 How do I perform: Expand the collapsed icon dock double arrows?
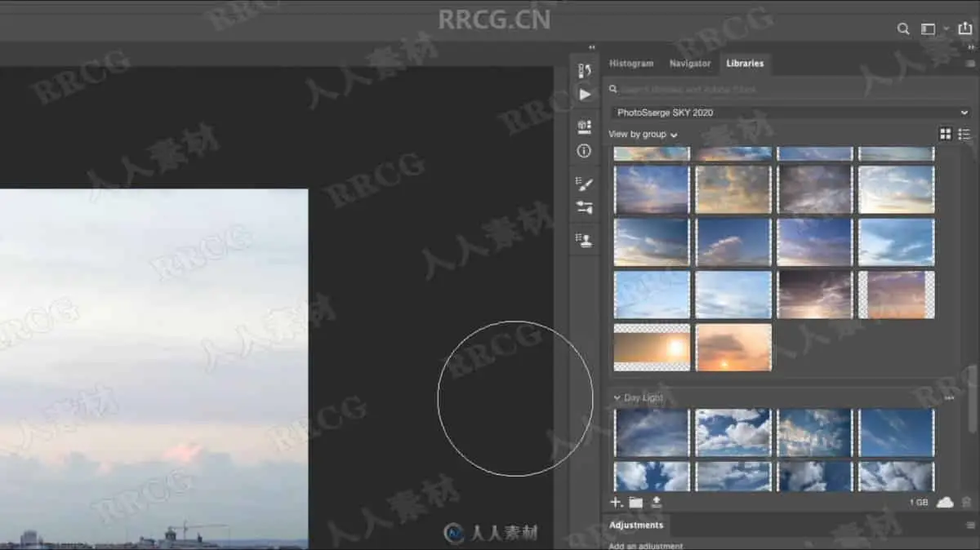tap(592, 48)
